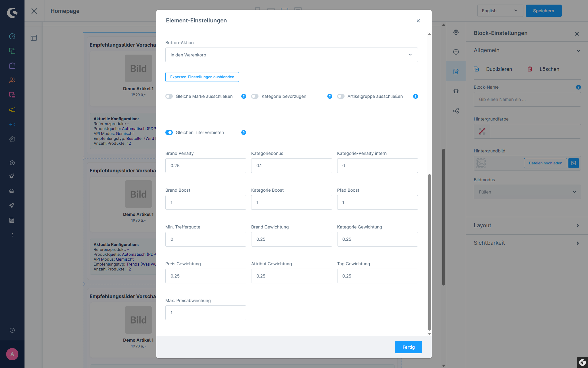This screenshot has width=588, height=368.
Task: Focus the Block-Name input field
Action: [527, 99]
